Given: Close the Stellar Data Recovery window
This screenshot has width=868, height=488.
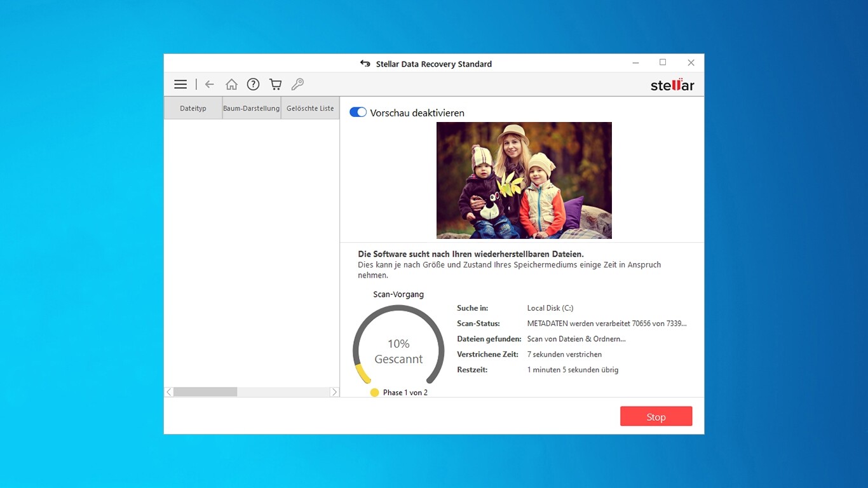Looking at the screenshot, I should (x=691, y=62).
